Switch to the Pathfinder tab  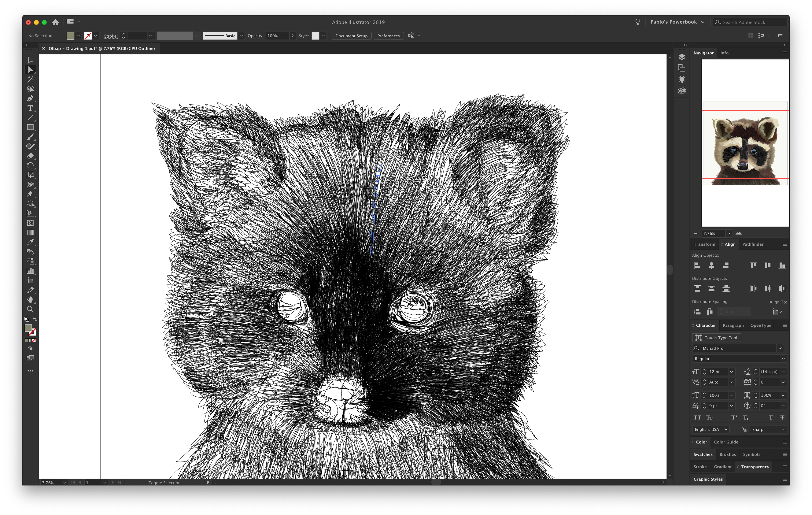[x=753, y=244]
